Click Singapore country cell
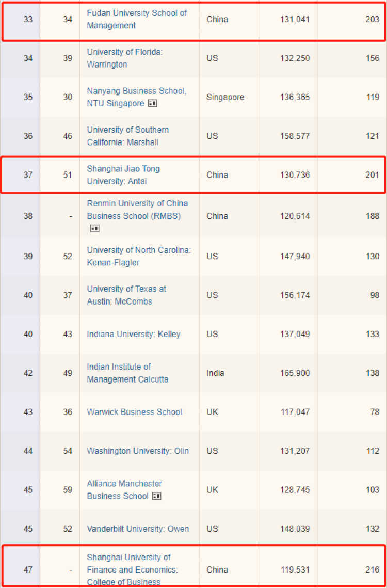Screen dimensions: 387x588 (x=225, y=97)
